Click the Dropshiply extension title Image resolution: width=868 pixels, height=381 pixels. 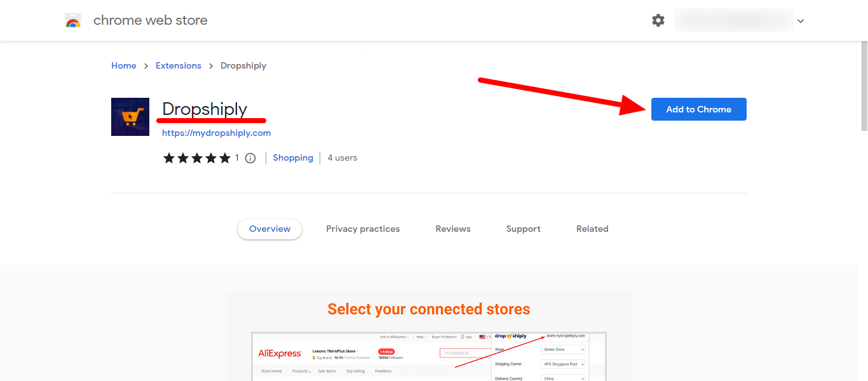205,109
